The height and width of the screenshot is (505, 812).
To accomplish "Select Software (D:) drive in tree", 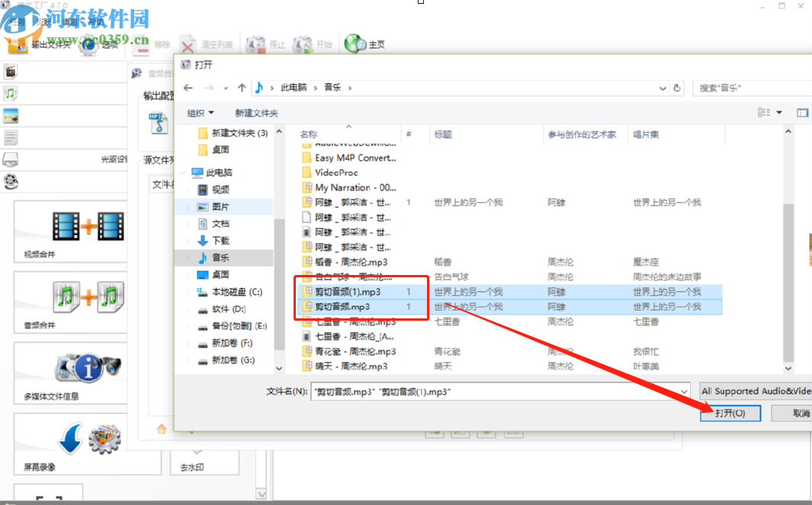I will pos(229,309).
